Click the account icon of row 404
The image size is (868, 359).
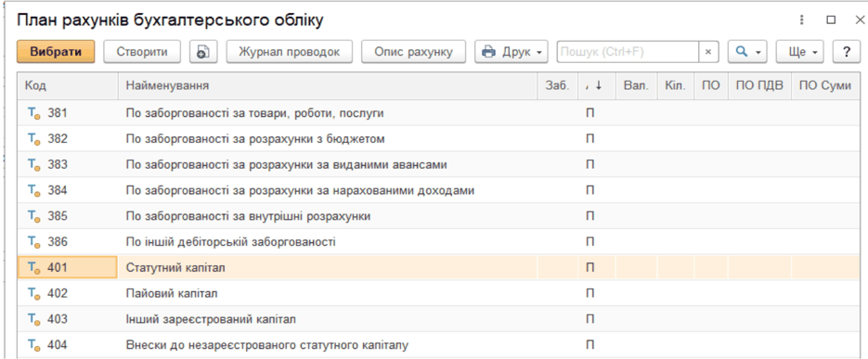click(33, 345)
